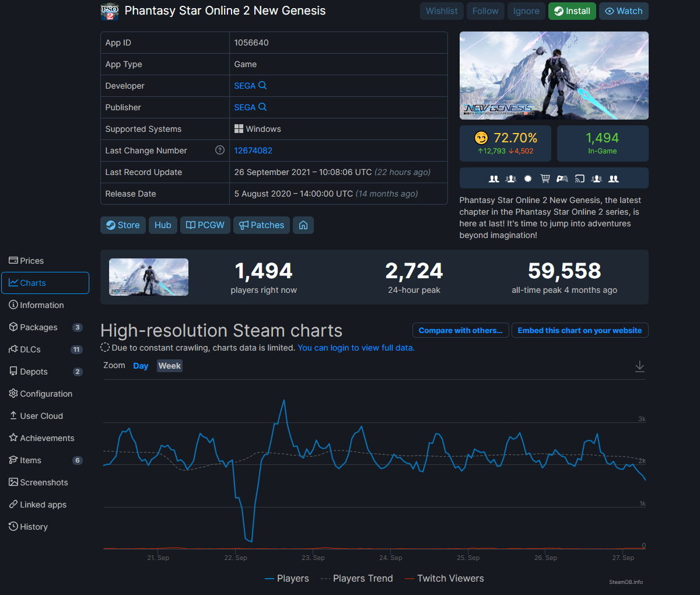Click the large game header artwork
Image resolution: width=700 pixels, height=595 pixels.
(x=554, y=76)
